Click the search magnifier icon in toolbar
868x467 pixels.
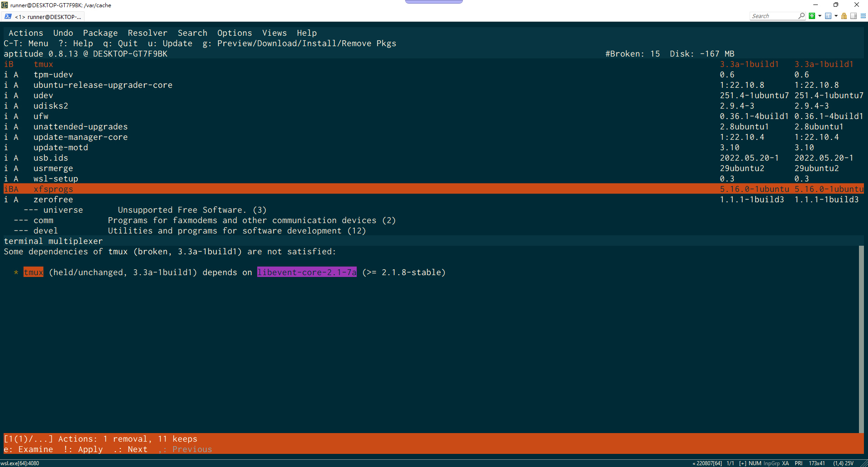tap(801, 16)
